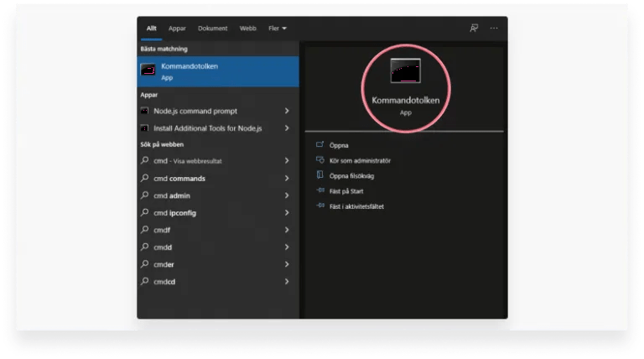This screenshot has width=644, height=359.
Task: Click the Bästa matchning section header
Action: point(164,49)
